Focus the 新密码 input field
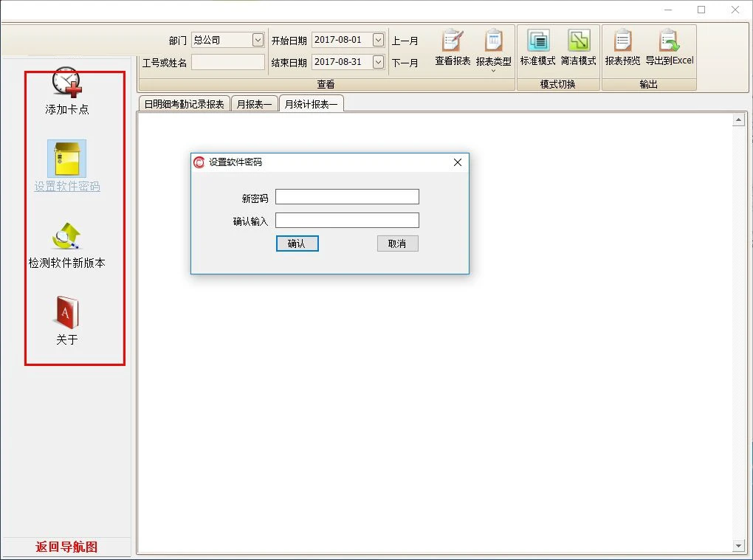 347,197
